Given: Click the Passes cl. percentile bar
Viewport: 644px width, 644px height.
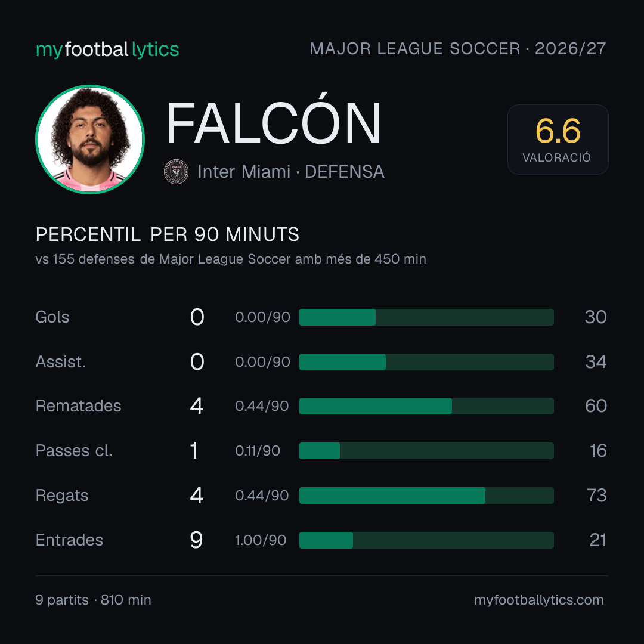Looking at the screenshot, I should pyautogui.click(x=426, y=451).
